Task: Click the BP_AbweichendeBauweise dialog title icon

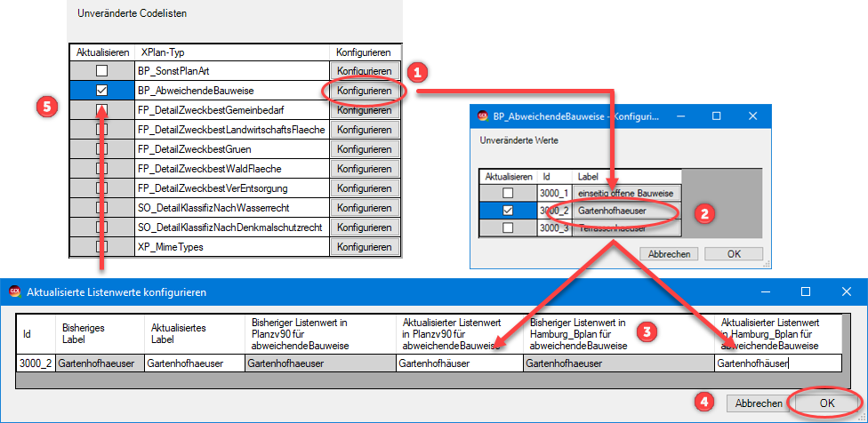Action: tap(484, 116)
